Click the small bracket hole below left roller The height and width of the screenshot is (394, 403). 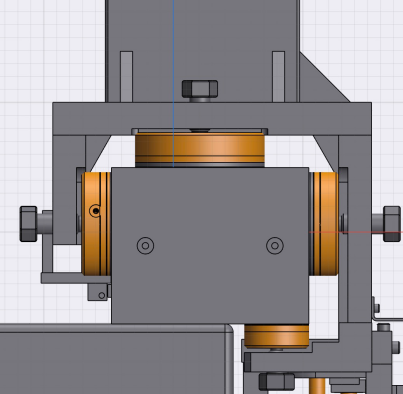tap(102, 295)
